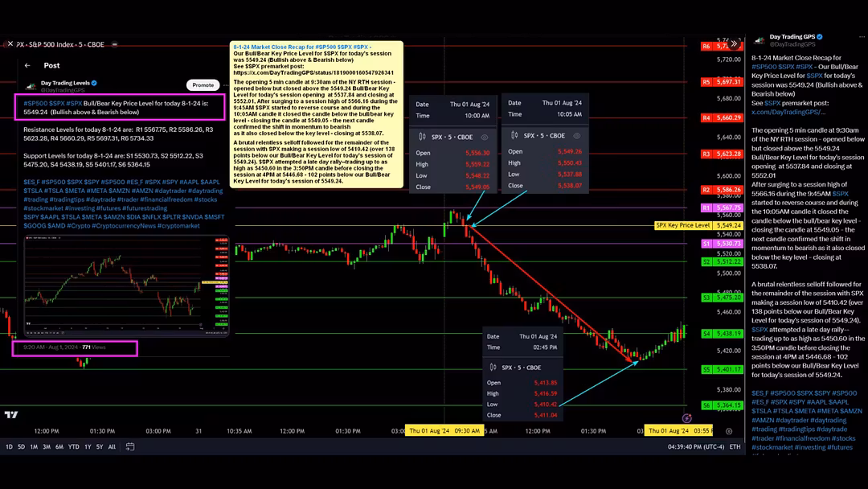
Task: Click the TradingView logo on the chart
Action: 11,414
